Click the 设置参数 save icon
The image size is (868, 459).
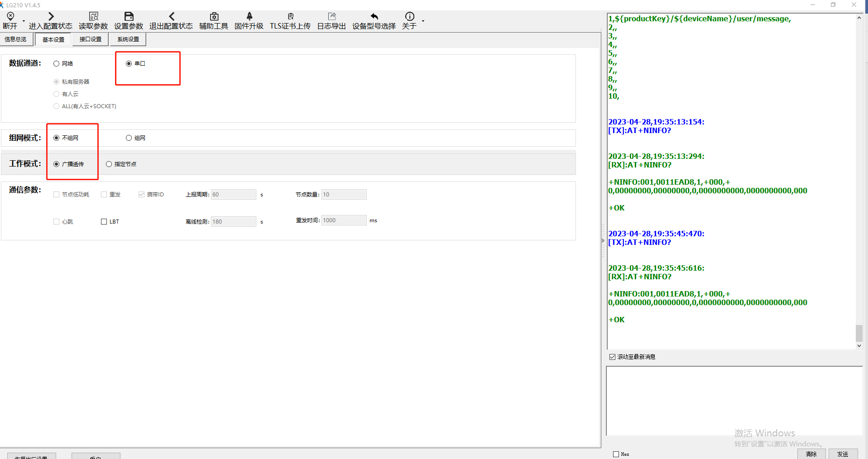tap(129, 17)
